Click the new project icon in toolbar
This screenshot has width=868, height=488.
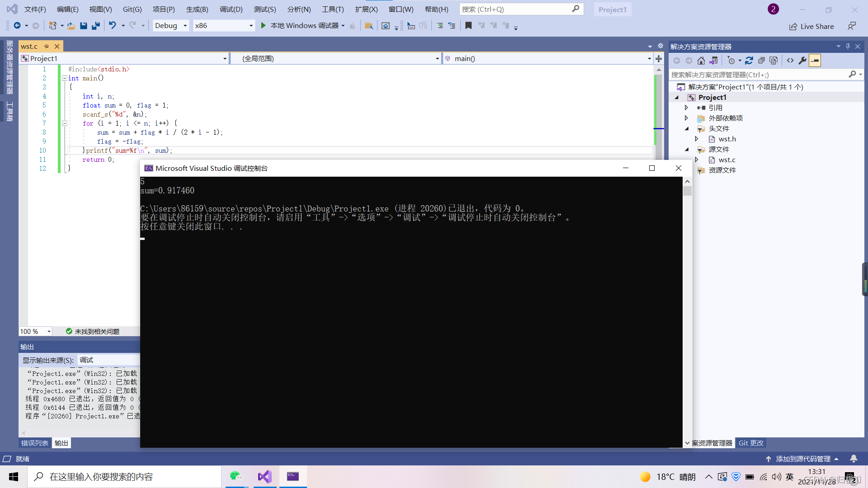(52, 26)
